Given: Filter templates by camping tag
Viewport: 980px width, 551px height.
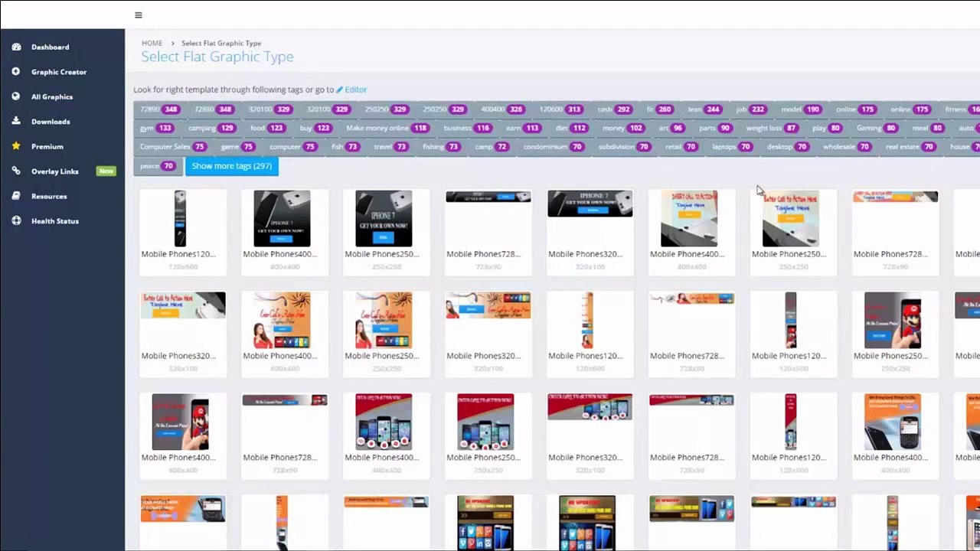Looking at the screenshot, I should (x=211, y=128).
